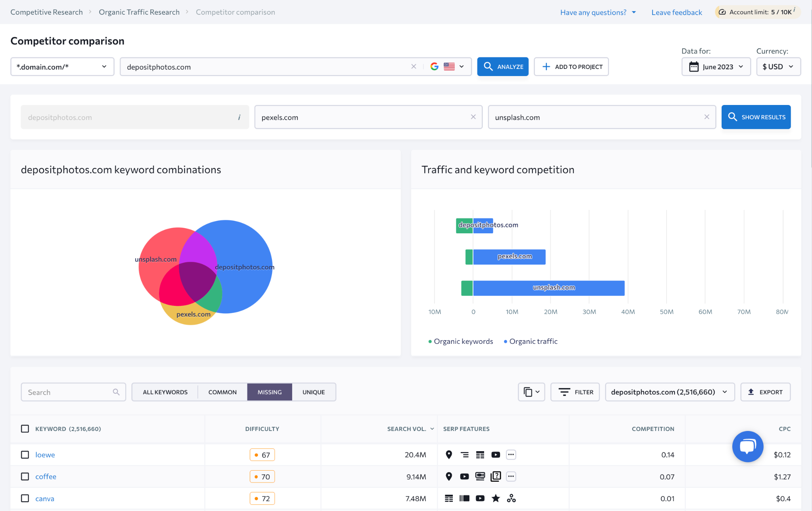Click Add to Project button
Screen dimensions: 812x511
571,67
